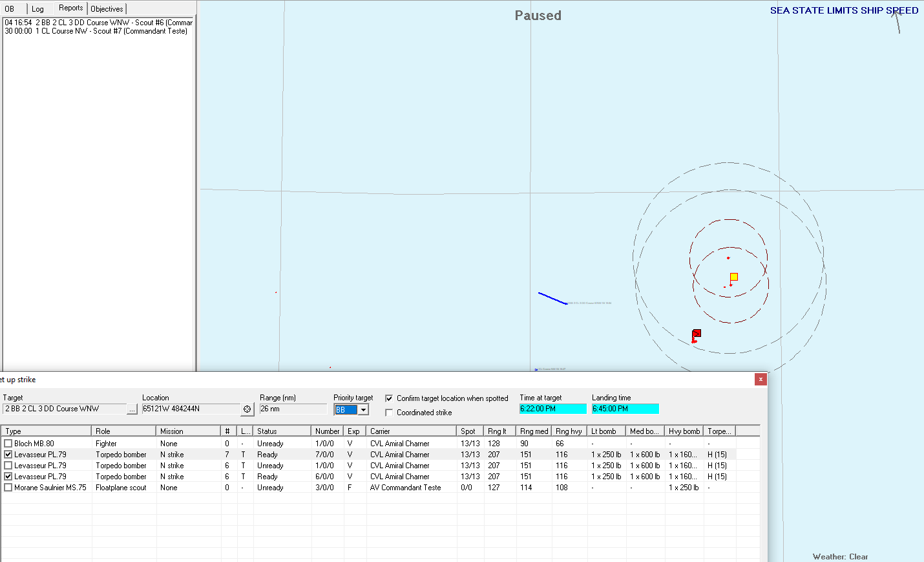
Task: Click Landing time 6:45:00 PM field
Action: coord(625,409)
